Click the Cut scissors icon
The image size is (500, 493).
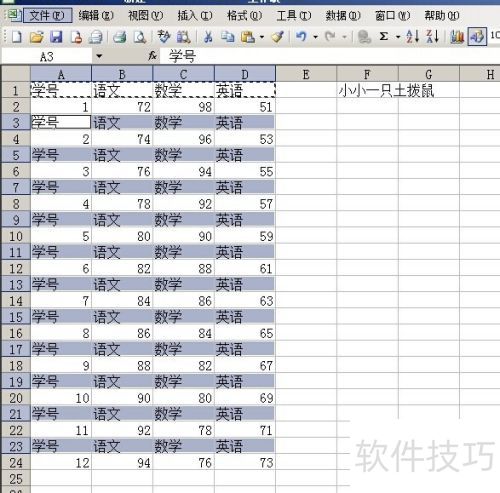(x=208, y=37)
